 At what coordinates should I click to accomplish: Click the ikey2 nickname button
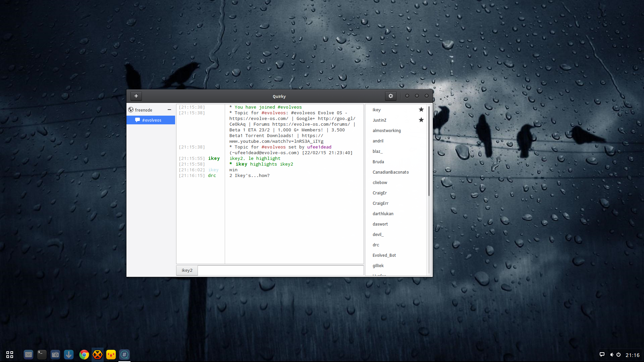[187, 270]
